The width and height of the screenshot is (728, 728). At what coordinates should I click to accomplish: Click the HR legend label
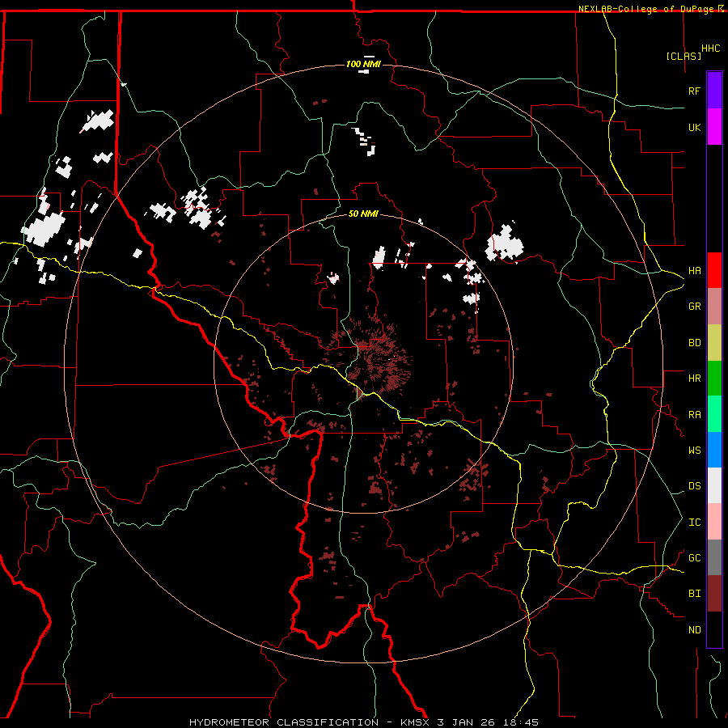(695, 379)
